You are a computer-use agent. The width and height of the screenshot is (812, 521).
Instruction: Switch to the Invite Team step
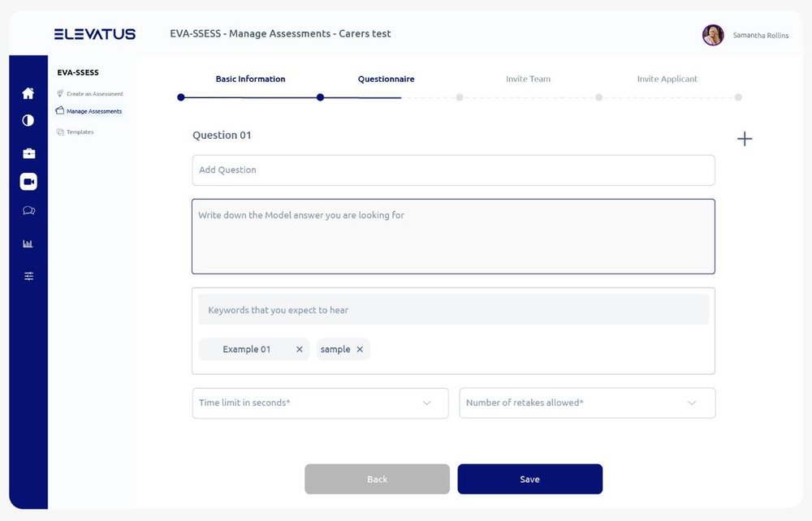pos(528,80)
